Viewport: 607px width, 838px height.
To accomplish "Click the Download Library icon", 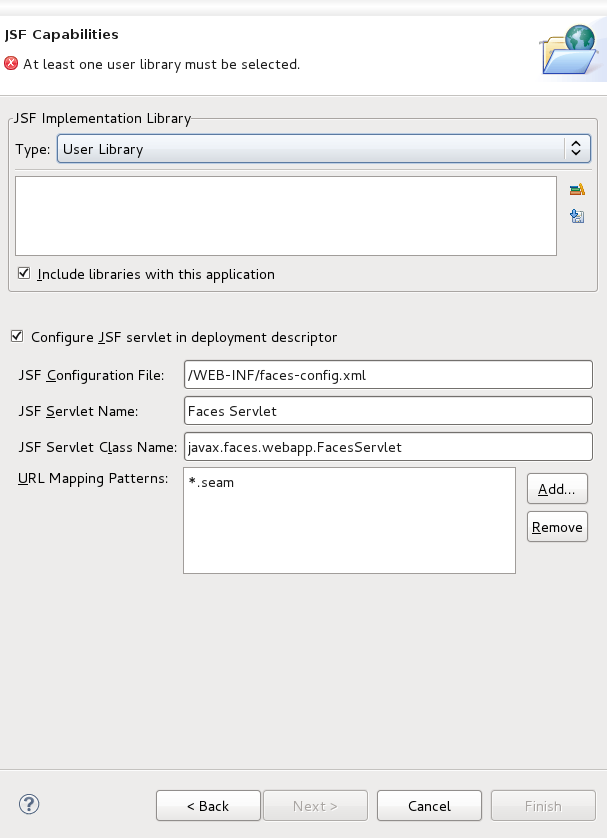I will (576, 215).
